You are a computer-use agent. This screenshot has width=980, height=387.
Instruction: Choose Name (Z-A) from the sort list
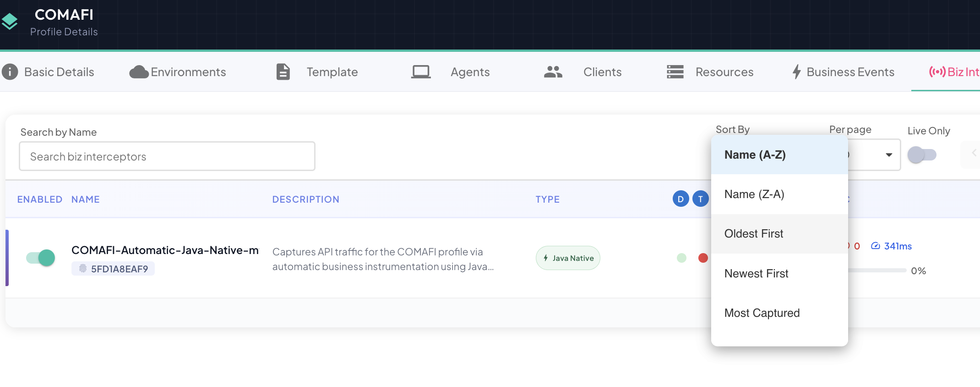click(x=779, y=194)
